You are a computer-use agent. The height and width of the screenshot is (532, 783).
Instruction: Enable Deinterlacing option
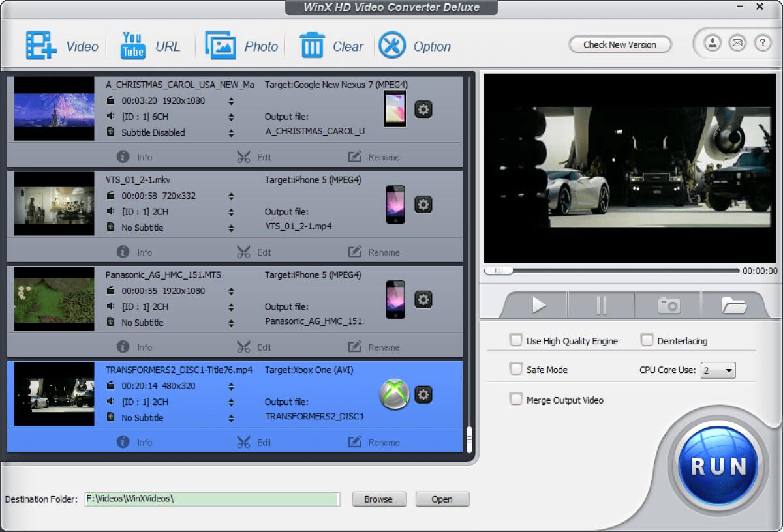tap(647, 340)
